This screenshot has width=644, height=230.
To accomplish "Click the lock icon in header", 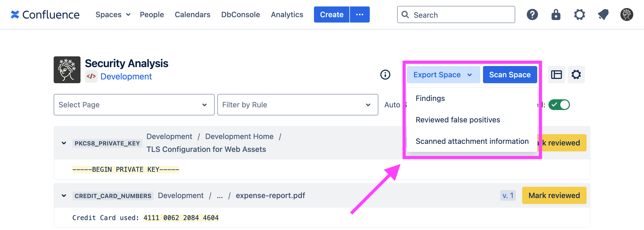I will click(556, 14).
